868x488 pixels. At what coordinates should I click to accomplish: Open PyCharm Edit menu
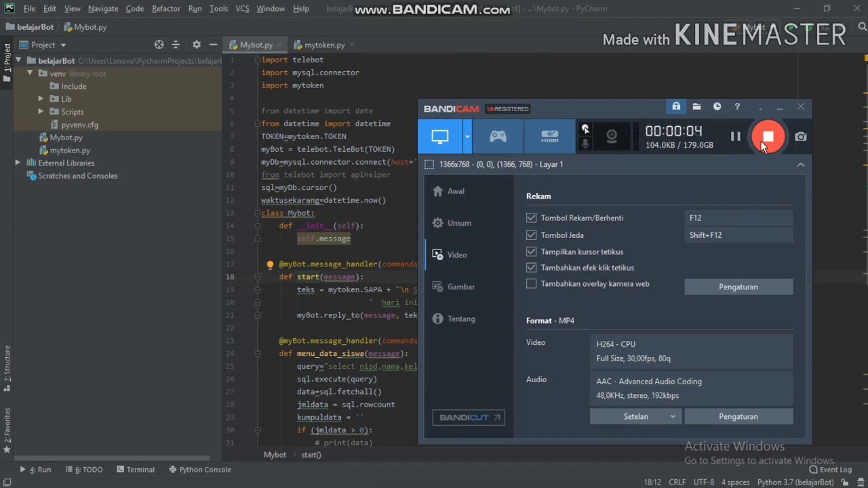tap(50, 9)
